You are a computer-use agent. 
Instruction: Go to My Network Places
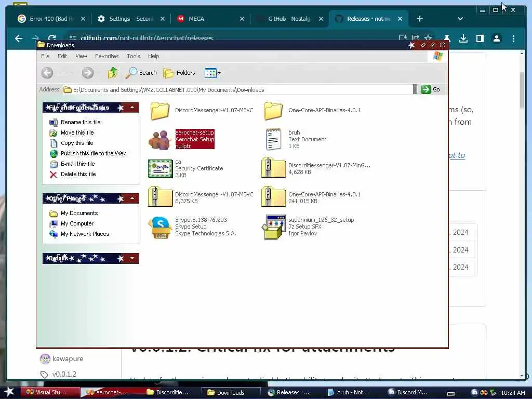pos(79,234)
